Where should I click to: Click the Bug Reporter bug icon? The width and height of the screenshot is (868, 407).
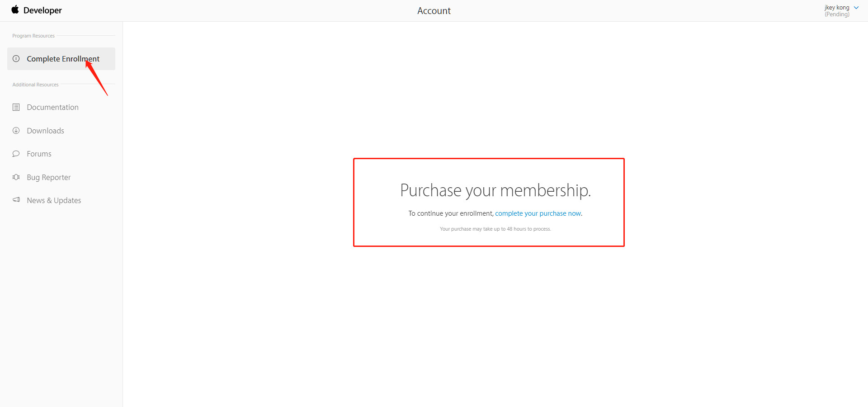pos(16,177)
